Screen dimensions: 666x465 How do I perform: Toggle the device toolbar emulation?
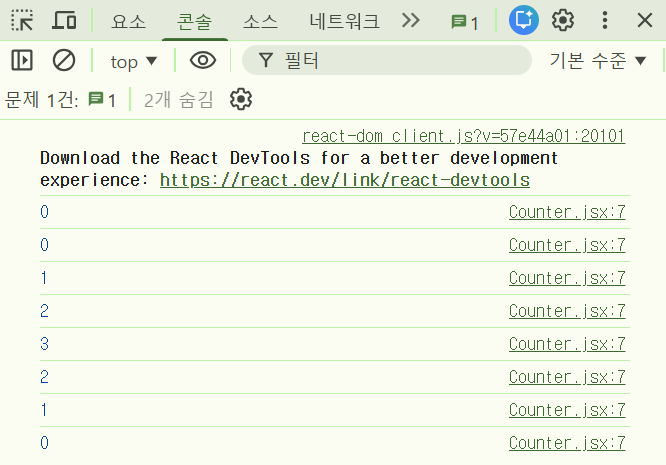click(64, 20)
